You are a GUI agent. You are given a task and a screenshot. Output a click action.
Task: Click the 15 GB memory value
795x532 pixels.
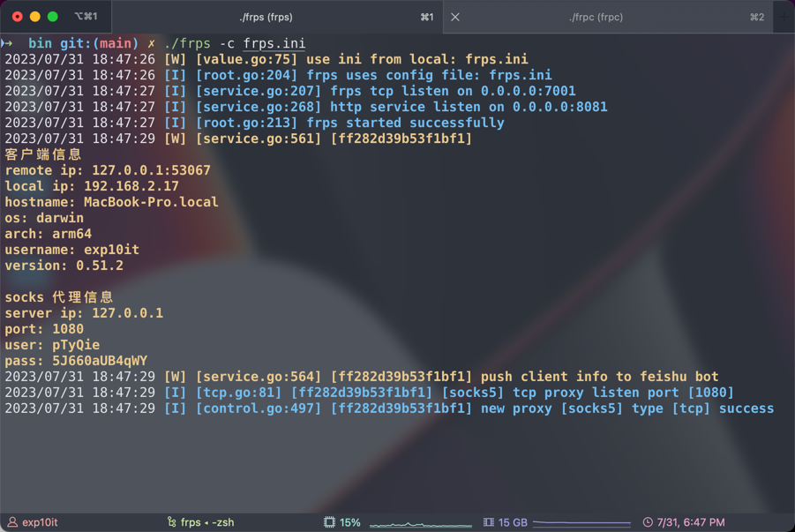coord(513,522)
